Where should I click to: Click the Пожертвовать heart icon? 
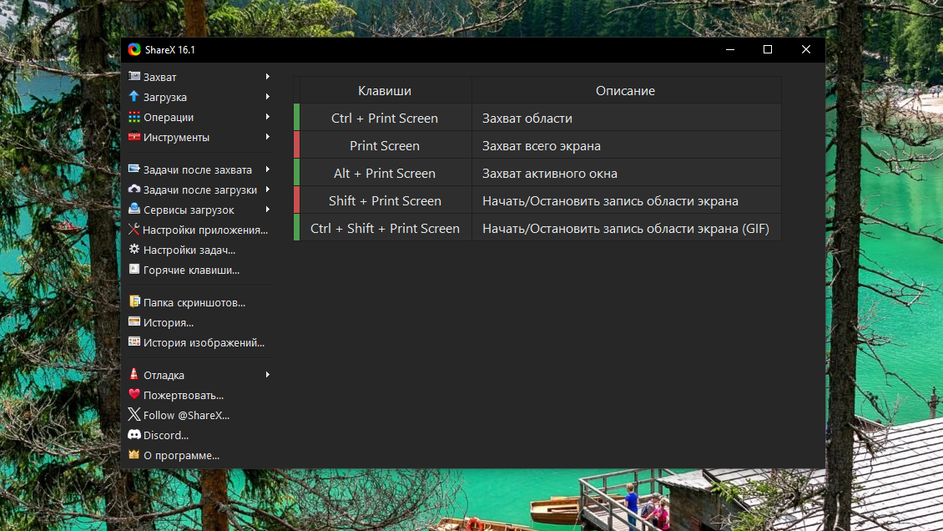pyautogui.click(x=134, y=394)
